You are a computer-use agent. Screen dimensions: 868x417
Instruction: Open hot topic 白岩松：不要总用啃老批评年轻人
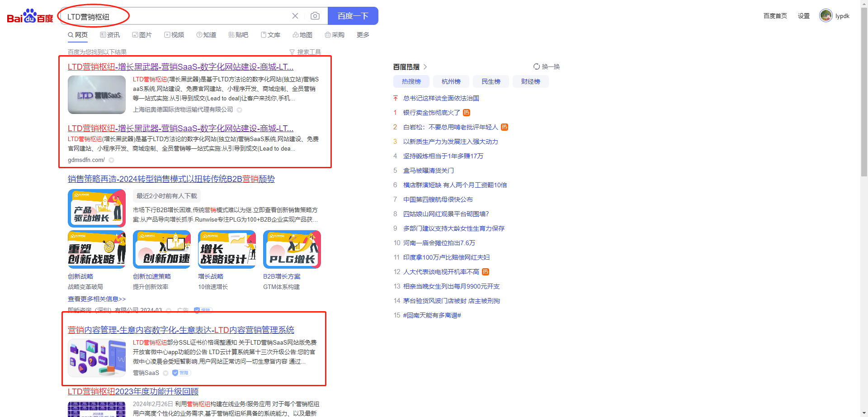tap(451, 127)
